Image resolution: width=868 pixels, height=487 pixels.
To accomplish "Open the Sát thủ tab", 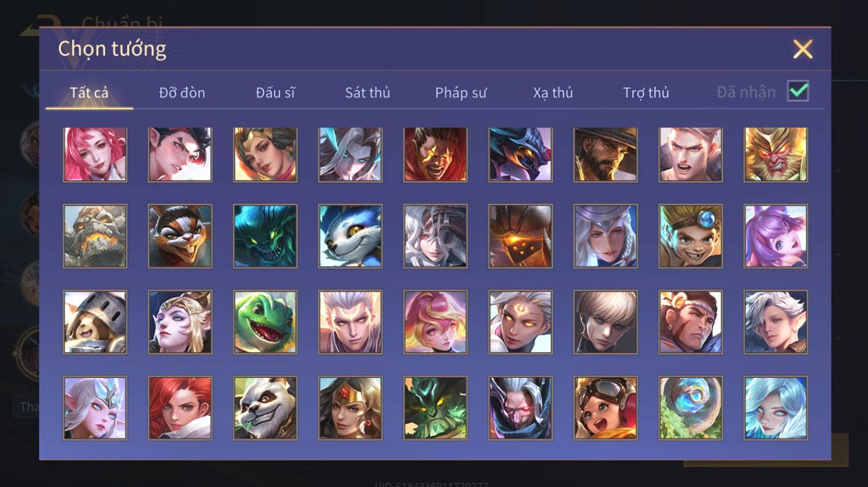I will pyautogui.click(x=368, y=93).
